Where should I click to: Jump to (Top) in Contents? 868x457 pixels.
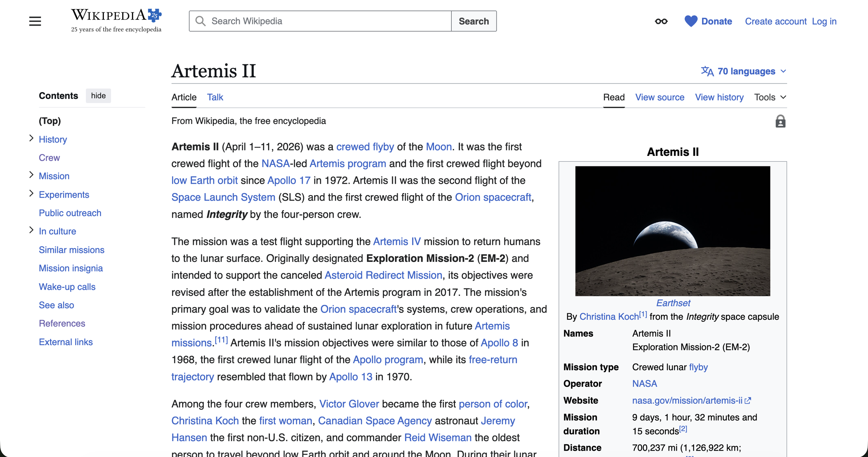tap(50, 121)
